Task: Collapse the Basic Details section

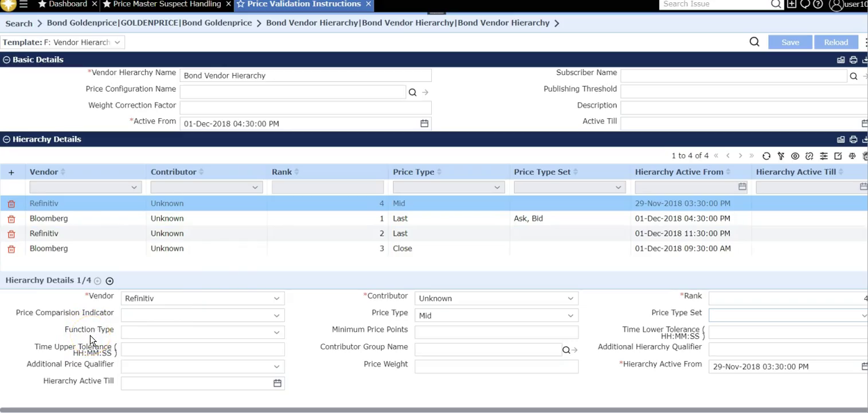Action: 6,60
